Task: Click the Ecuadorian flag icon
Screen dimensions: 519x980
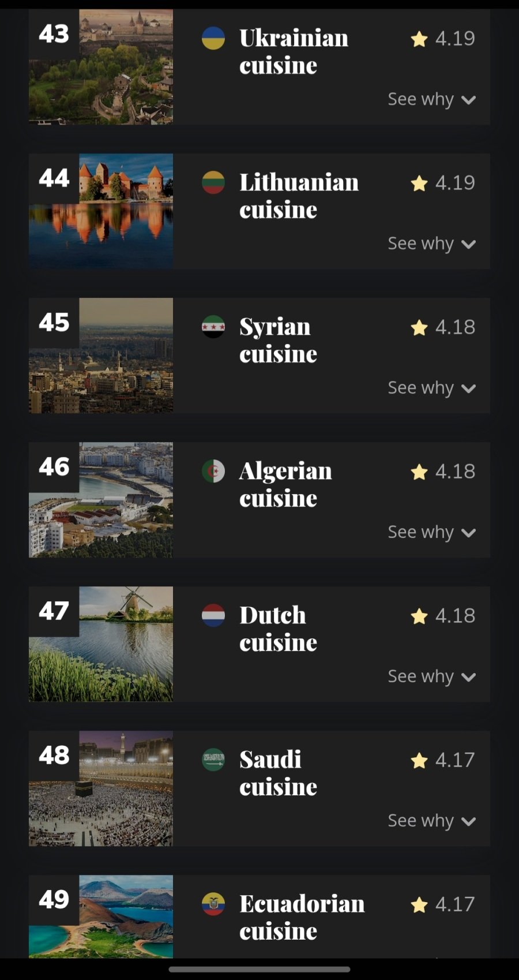Action: (x=213, y=904)
